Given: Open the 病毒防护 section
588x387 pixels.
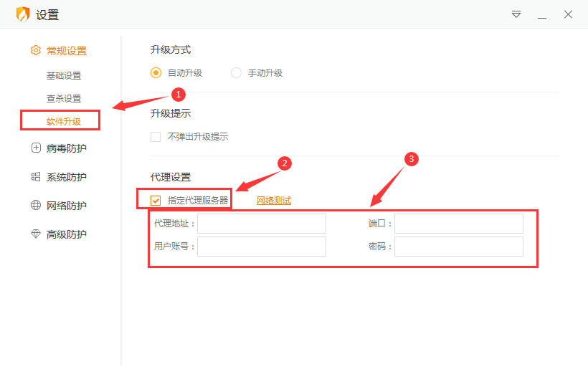Looking at the screenshot, I should (x=67, y=148).
